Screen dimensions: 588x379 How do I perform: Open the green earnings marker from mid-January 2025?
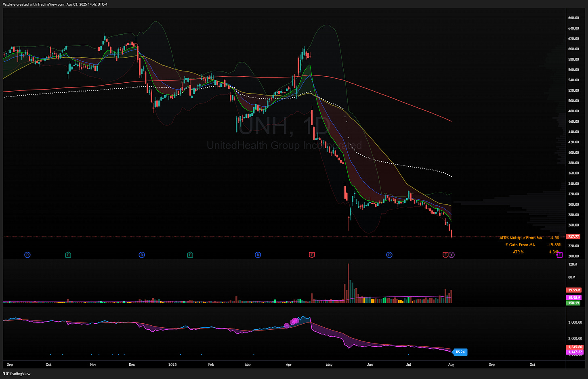(x=190, y=255)
